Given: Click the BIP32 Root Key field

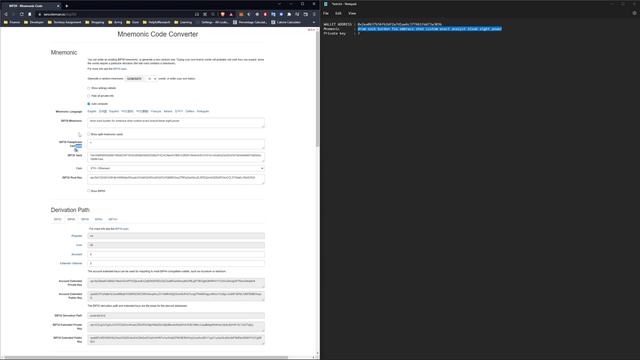Looking at the screenshot, I should click(x=176, y=179).
